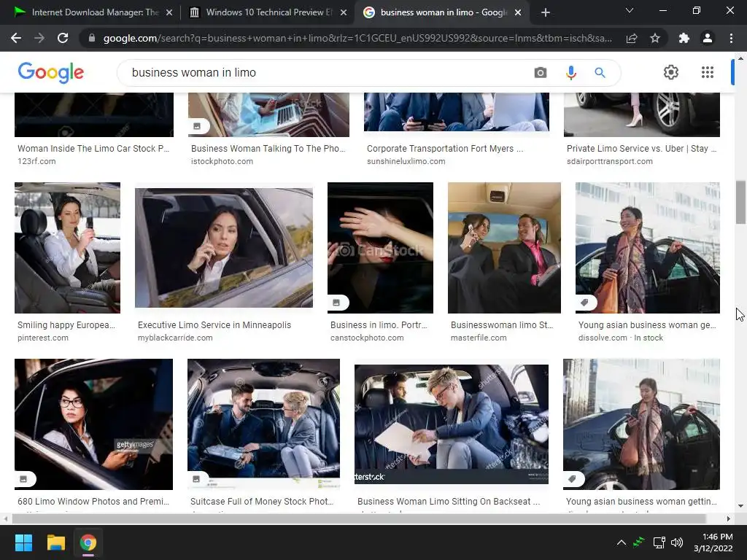View site security lock info
The height and width of the screenshot is (560, 747).
[92, 38]
